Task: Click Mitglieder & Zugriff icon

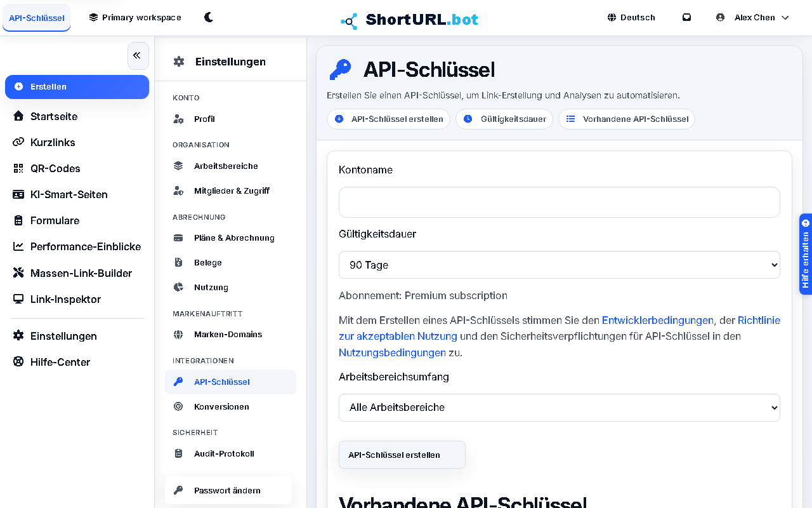Action: point(178,190)
